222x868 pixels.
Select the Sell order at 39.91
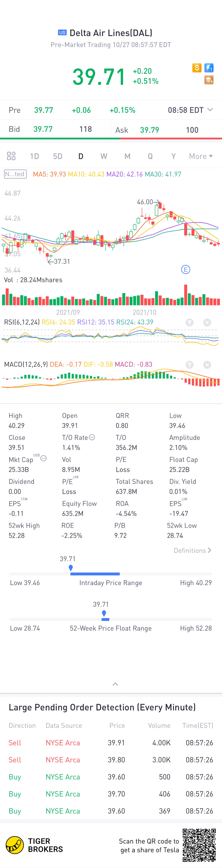[x=111, y=743]
